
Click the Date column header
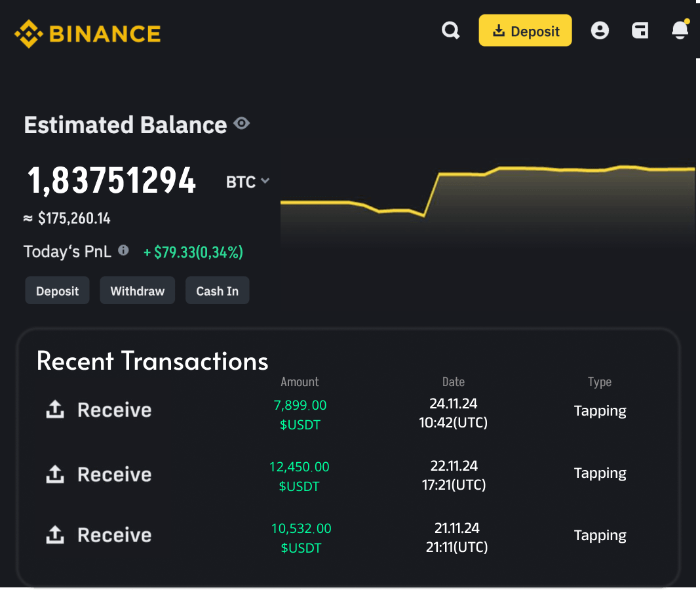[453, 382]
